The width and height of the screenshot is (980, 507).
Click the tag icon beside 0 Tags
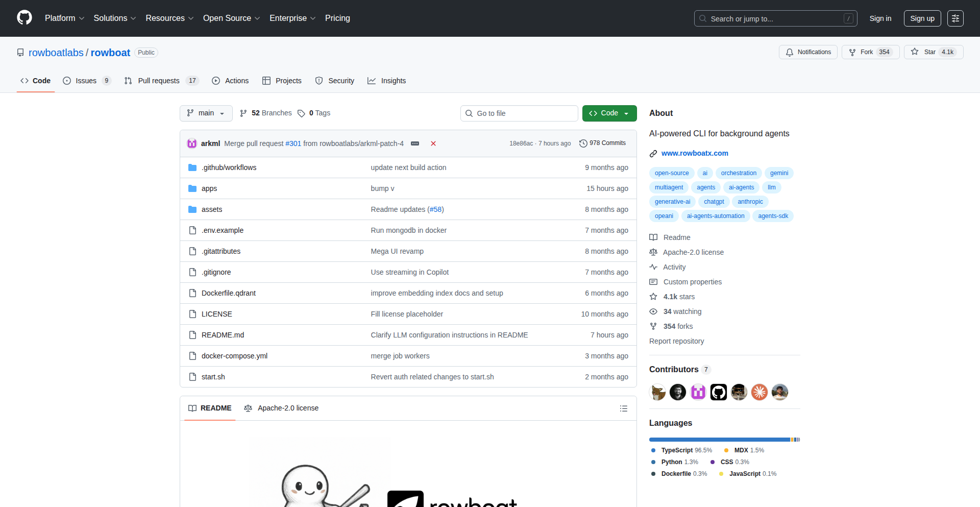pos(302,113)
